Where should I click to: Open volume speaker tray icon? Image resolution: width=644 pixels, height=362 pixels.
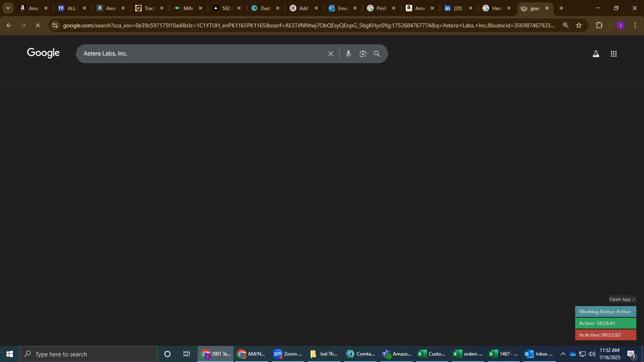click(592, 354)
